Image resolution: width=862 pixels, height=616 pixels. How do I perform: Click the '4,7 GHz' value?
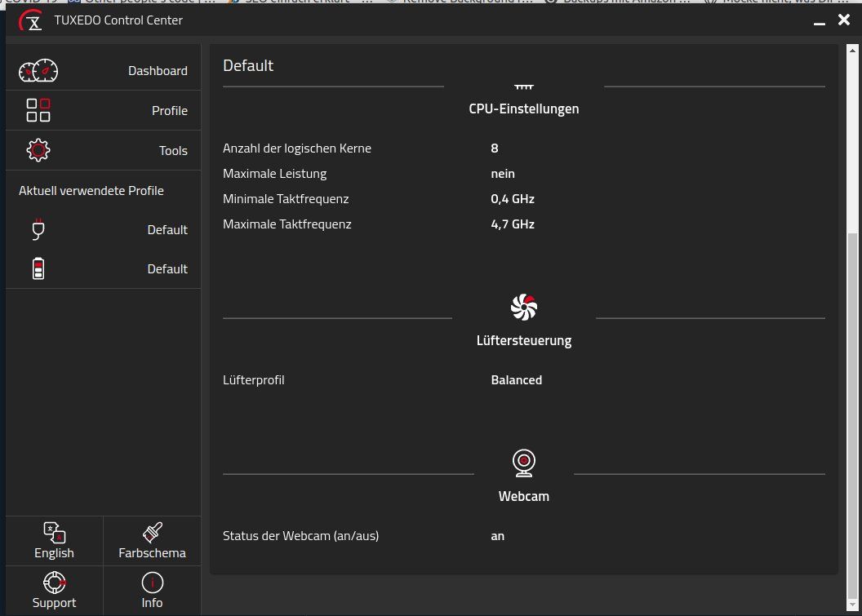click(513, 224)
